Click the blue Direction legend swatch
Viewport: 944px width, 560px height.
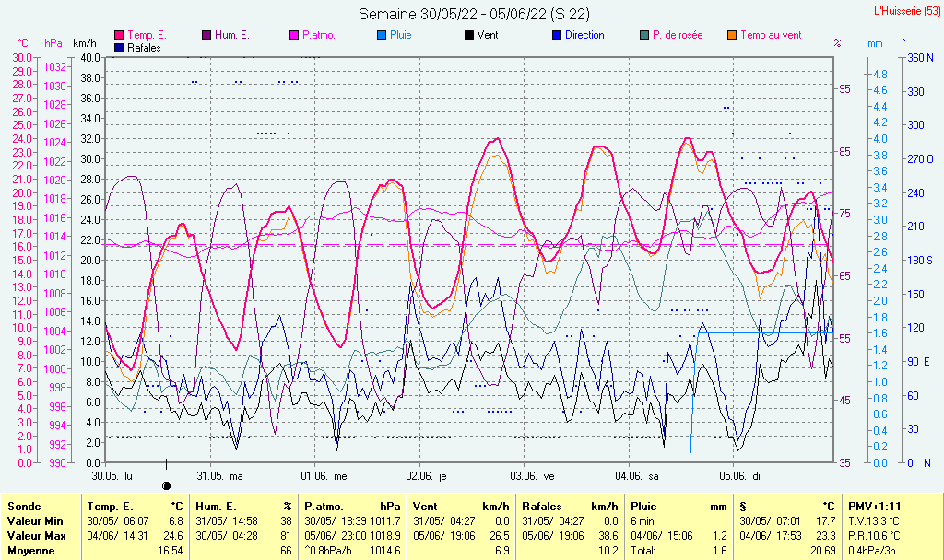pos(556,36)
